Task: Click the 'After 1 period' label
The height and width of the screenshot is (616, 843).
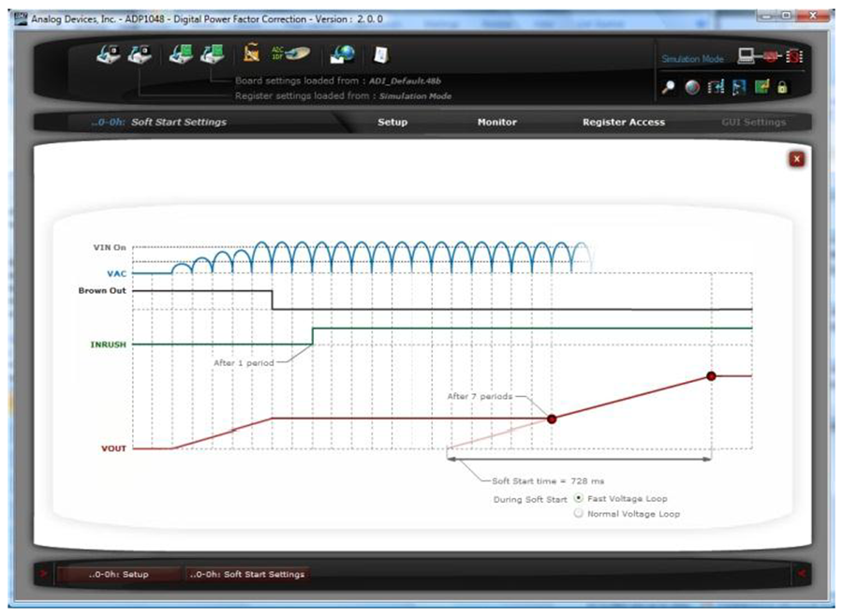Action: coord(244,363)
